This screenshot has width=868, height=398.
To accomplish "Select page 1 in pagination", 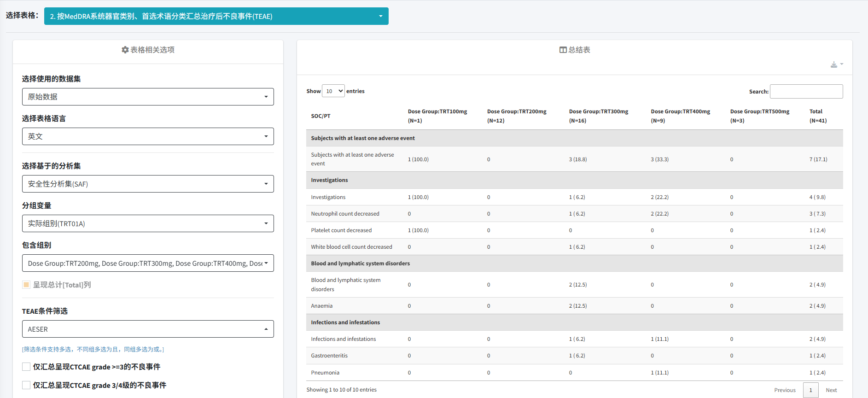I will [x=810, y=390].
